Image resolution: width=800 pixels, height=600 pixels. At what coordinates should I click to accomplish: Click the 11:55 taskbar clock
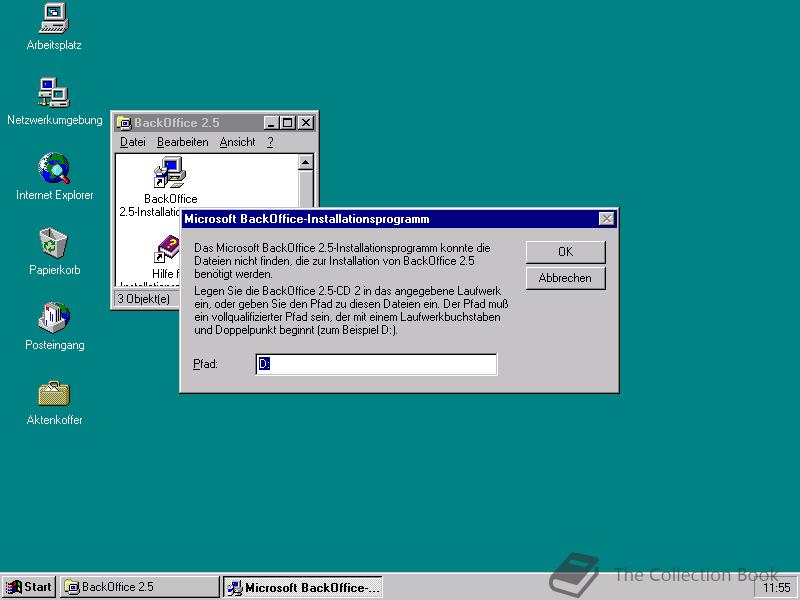click(777, 588)
